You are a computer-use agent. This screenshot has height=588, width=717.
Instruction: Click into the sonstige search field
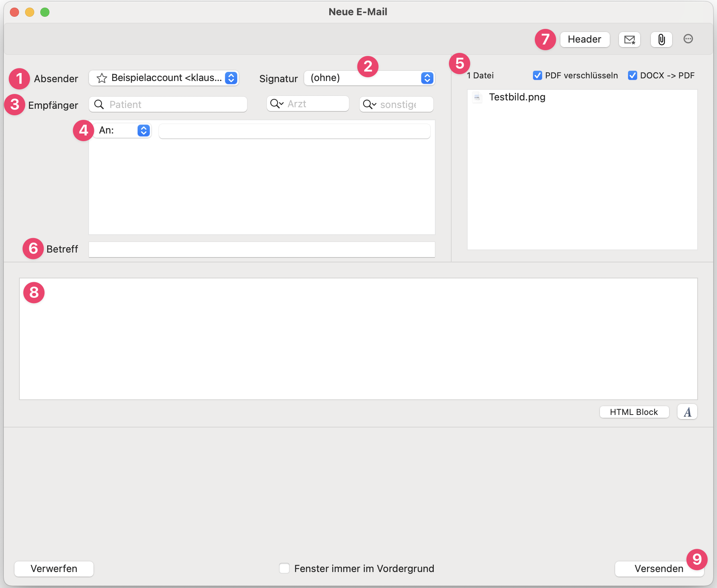click(x=397, y=104)
